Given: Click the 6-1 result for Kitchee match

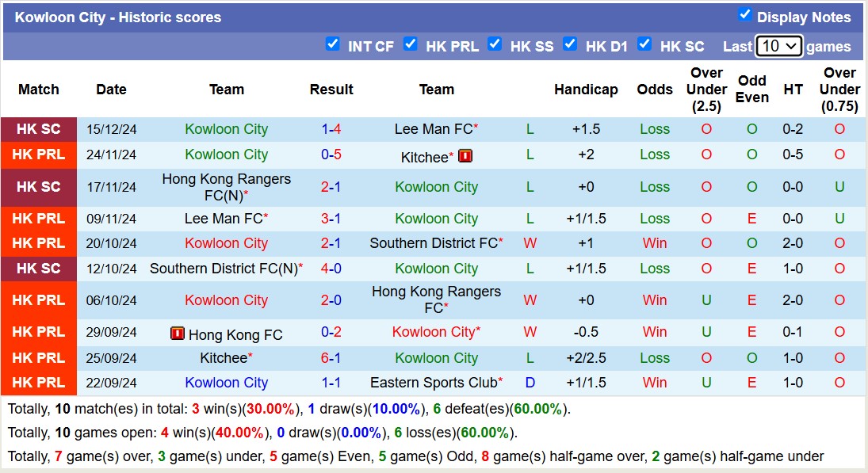Looking at the screenshot, I should coord(331,358).
